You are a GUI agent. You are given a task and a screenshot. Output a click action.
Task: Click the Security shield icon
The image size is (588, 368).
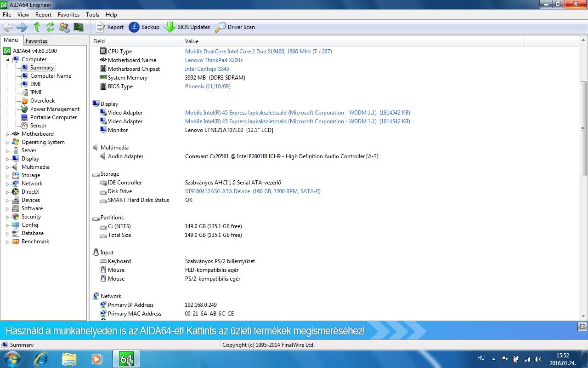pos(16,217)
